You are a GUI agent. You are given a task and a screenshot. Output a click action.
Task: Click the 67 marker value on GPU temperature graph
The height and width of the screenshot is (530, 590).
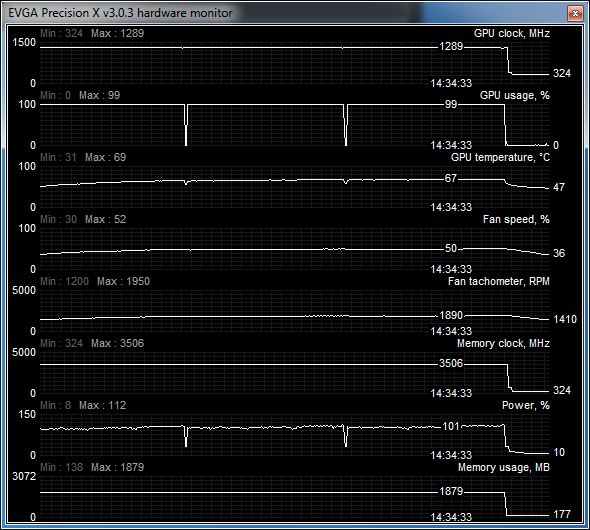pos(451,178)
